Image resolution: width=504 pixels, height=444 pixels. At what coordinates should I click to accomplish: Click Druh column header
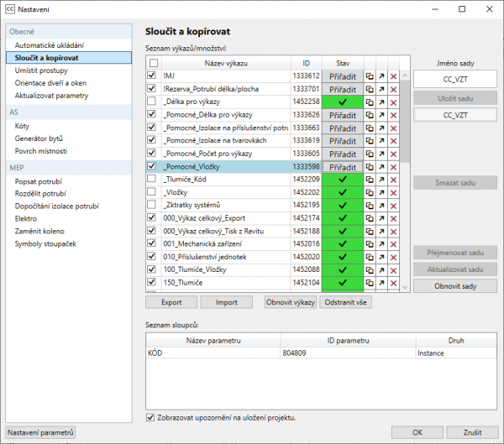456,340
